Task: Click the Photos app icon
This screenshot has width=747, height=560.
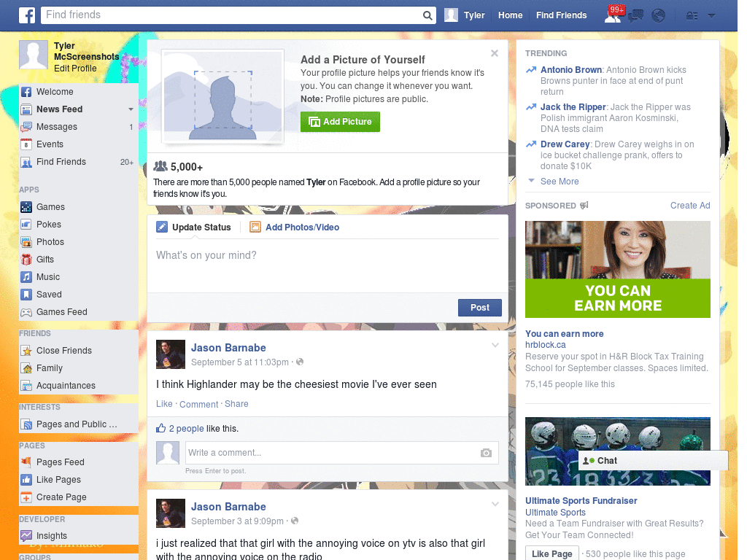Action: pyautogui.click(x=26, y=242)
